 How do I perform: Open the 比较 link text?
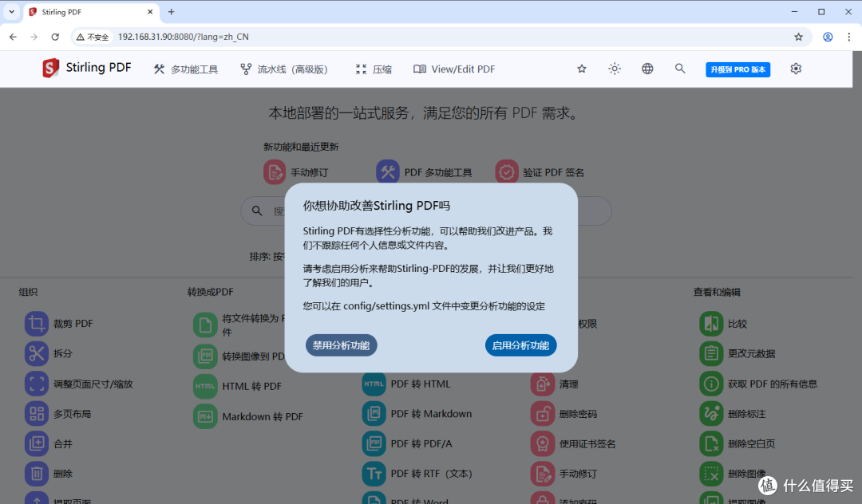pyautogui.click(x=737, y=324)
